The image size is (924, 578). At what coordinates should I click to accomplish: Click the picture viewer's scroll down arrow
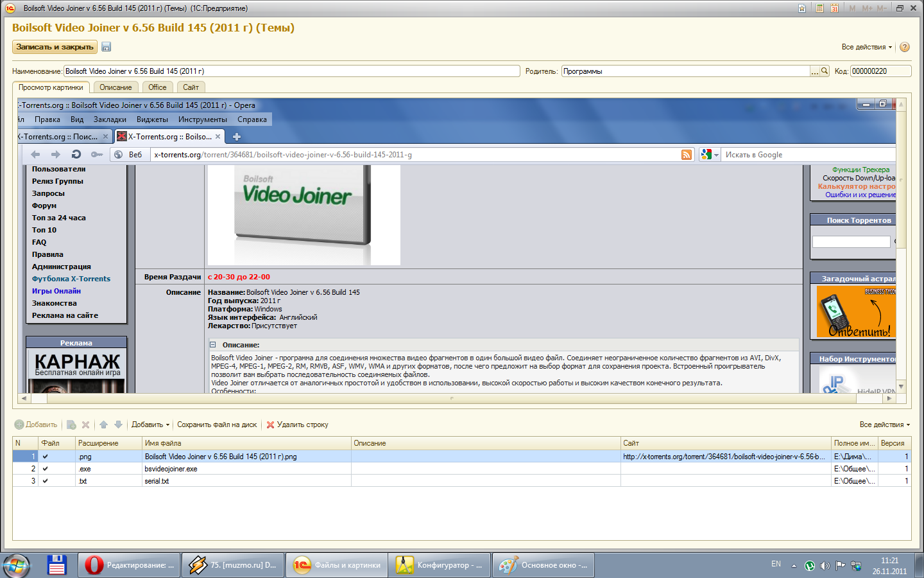pos(901,387)
